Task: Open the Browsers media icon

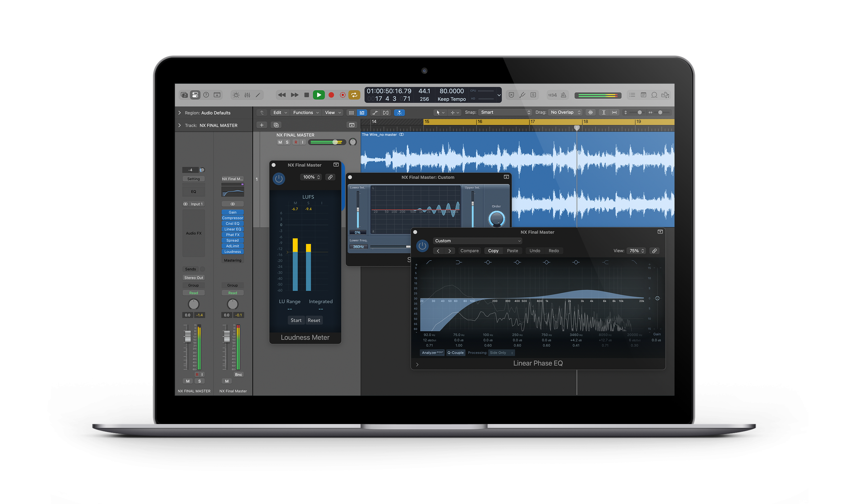Action: 665,95
